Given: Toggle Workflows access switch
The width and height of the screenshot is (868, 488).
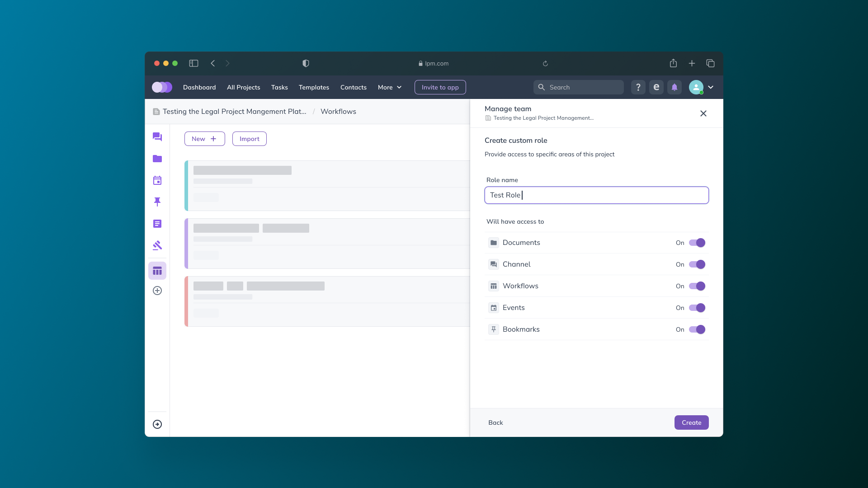Looking at the screenshot, I should pyautogui.click(x=697, y=286).
